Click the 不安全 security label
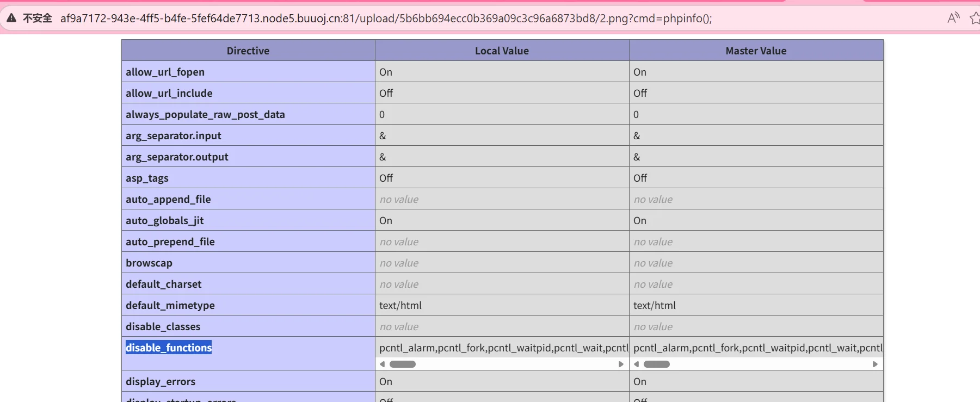 coord(38,18)
